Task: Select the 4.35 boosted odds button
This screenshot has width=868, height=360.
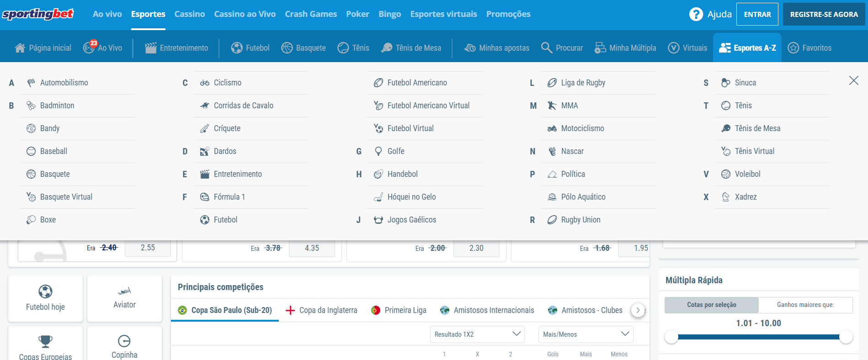Action: [312, 248]
